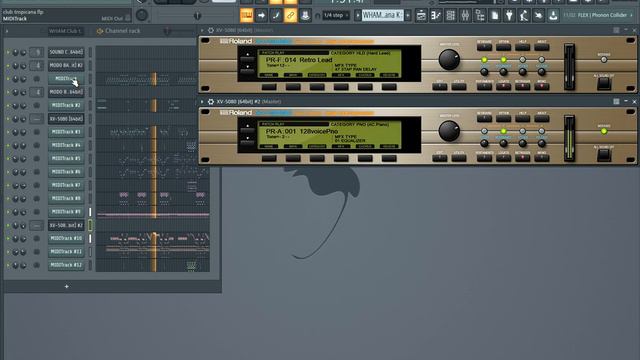Toggle mute LED of MIDITrack #9 channel
Image resolution: width=640 pixels, height=360 pixels.
click(7, 212)
